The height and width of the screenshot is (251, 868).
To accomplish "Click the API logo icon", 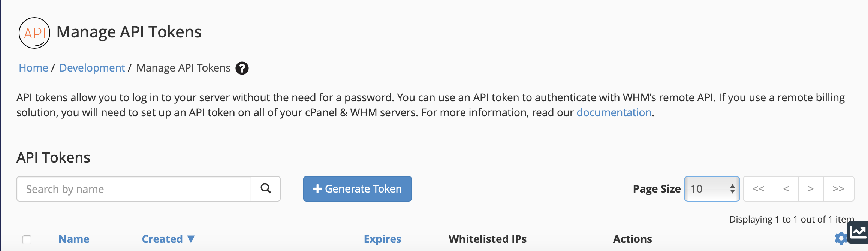I will pos(34,33).
